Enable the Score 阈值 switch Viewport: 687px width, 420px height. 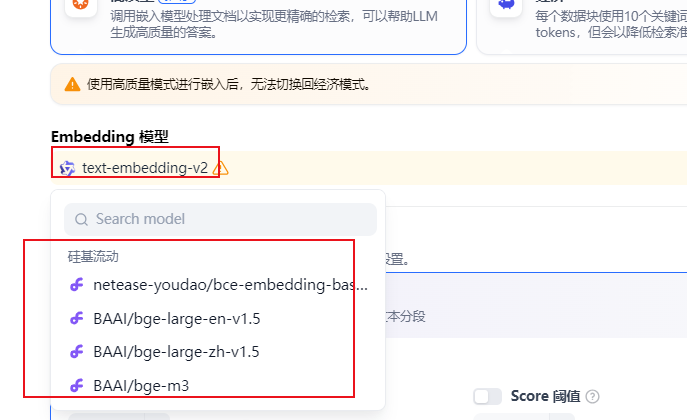[x=488, y=396]
